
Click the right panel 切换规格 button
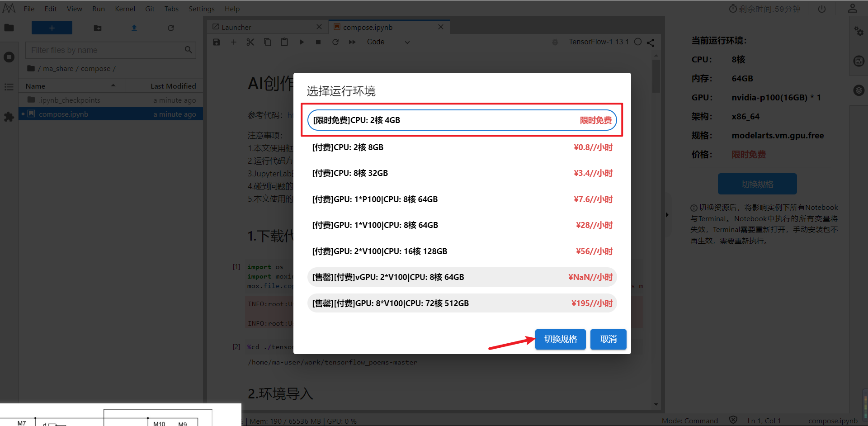757,184
